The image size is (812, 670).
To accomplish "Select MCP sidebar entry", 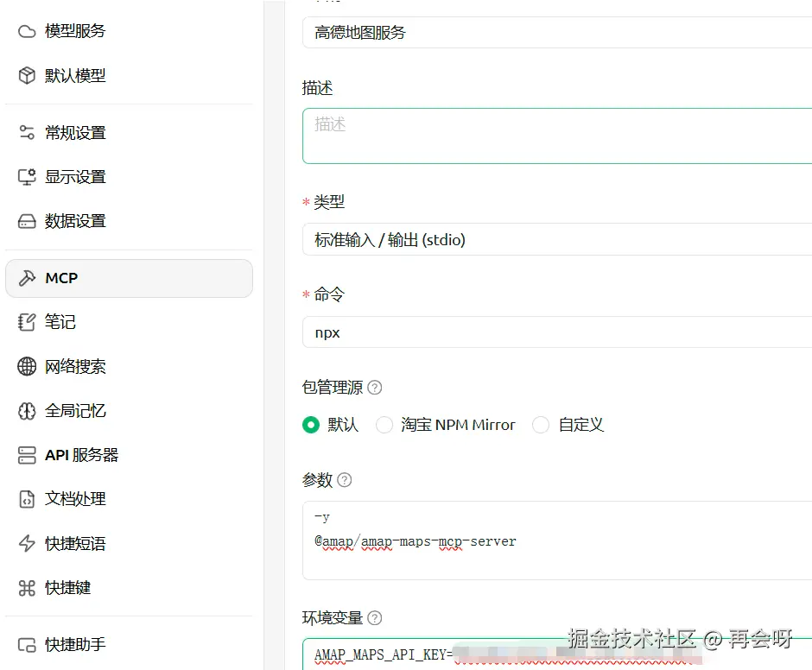I will click(x=129, y=278).
